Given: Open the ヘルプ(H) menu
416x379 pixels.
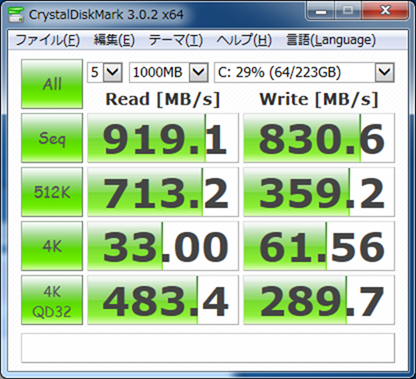Looking at the screenshot, I should point(244,40).
